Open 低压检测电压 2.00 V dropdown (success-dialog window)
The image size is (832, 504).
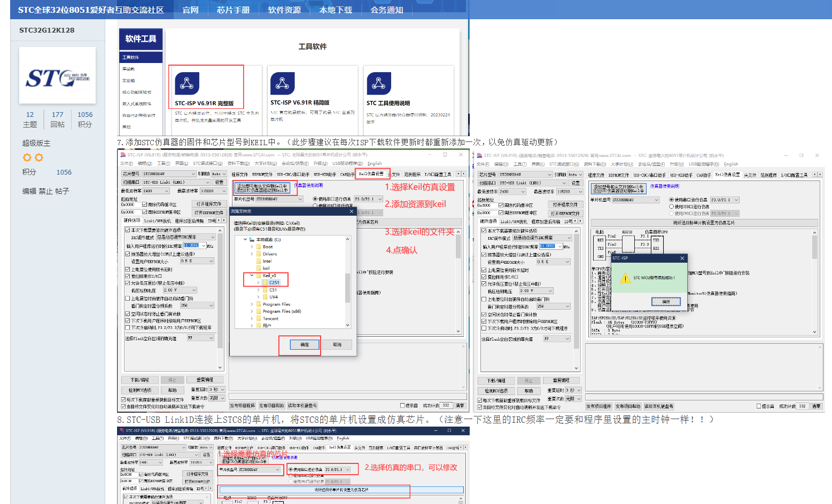pyautogui.click(x=536, y=291)
